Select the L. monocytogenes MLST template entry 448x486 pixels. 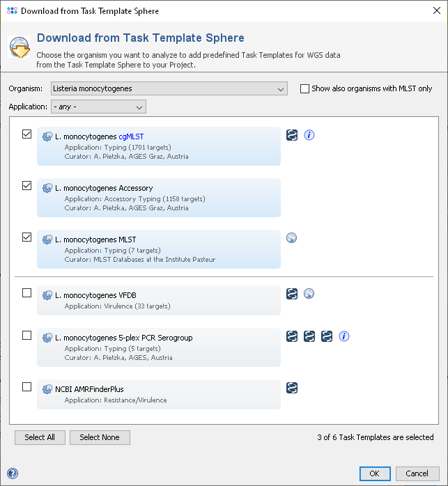coord(159,249)
